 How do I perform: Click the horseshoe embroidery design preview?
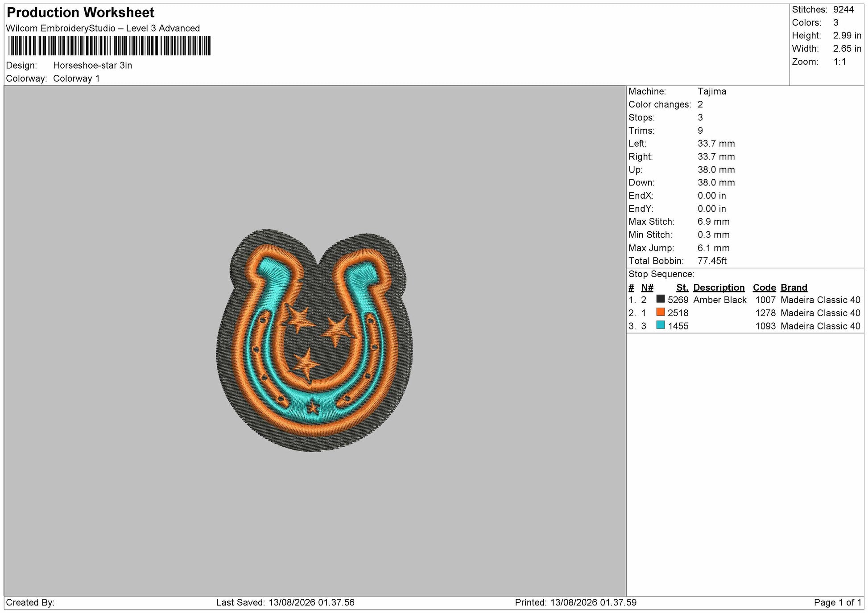pyautogui.click(x=314, y=341)
